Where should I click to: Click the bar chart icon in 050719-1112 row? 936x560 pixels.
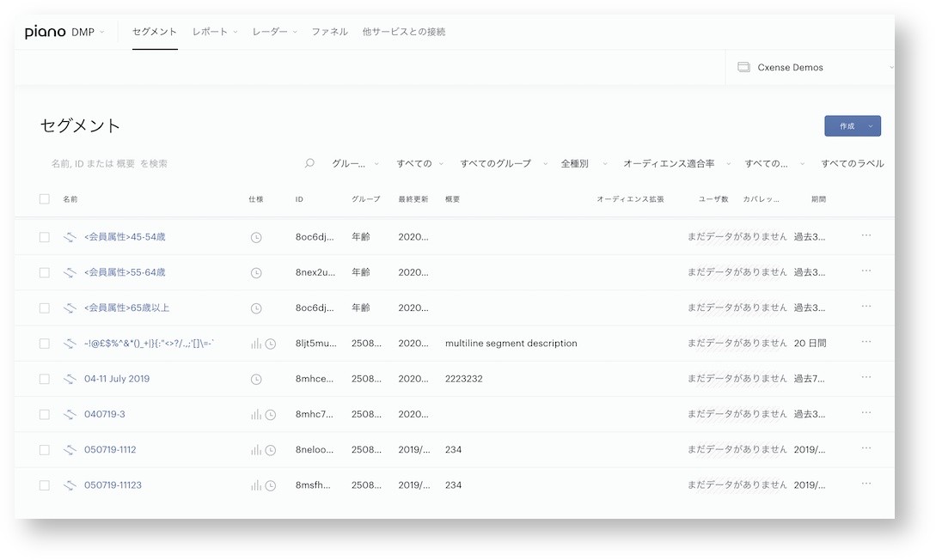(x=256, y=450)
